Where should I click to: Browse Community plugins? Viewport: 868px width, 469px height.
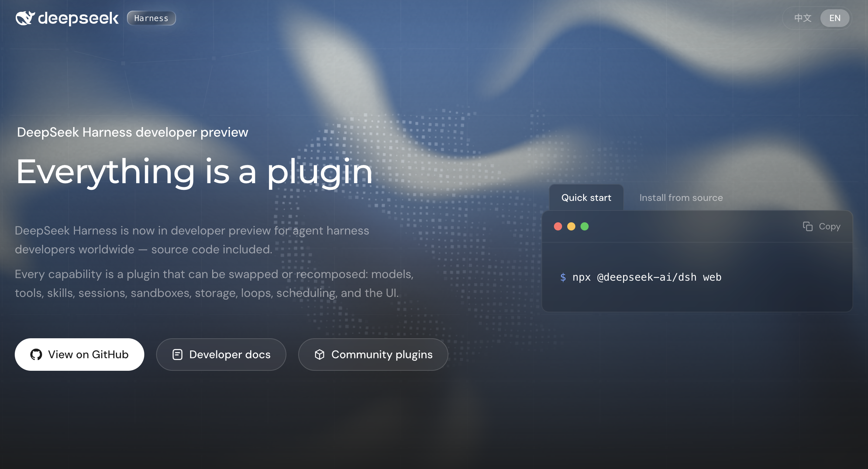[373, 355]
